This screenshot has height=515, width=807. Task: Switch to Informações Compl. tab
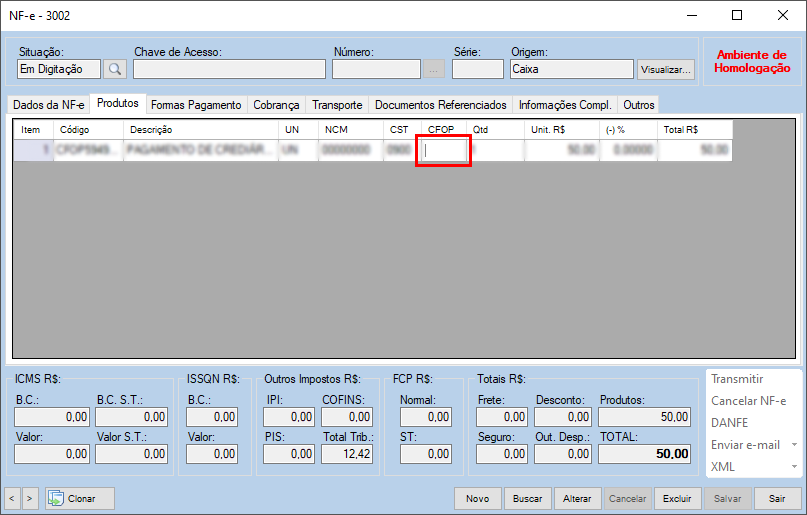click(565, 105)
